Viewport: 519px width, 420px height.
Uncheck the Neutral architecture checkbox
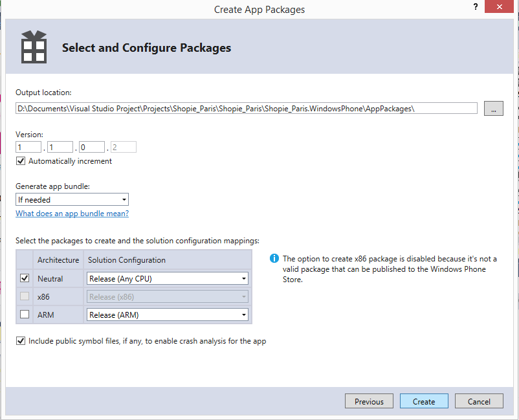25,278
